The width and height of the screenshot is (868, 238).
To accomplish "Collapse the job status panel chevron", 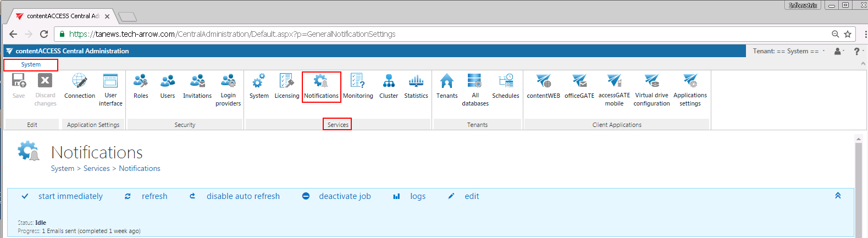I will 838,196.
